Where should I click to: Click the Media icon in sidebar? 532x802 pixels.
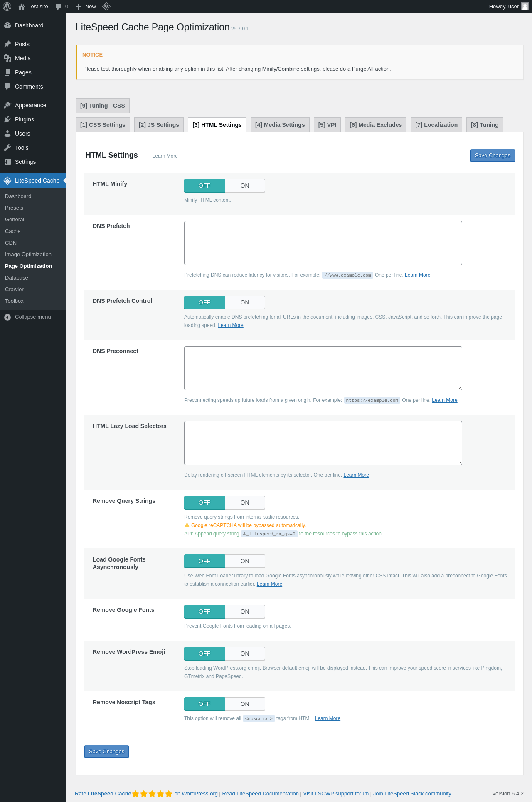coord(7,58)
